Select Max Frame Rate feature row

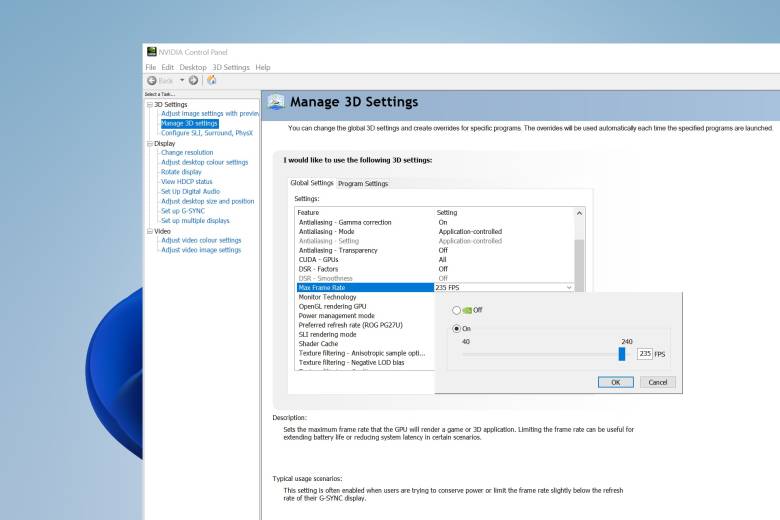point(365,288)
